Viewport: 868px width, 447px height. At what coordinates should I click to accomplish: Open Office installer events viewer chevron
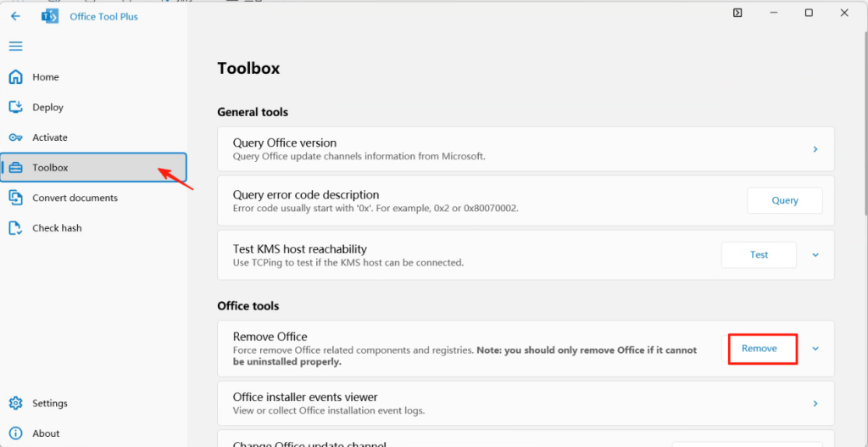(x=815, y=404)
